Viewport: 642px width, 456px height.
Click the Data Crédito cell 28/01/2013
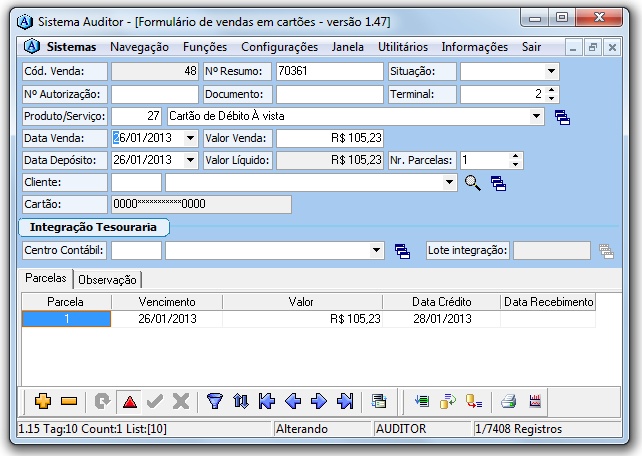[x=442, y=319]
